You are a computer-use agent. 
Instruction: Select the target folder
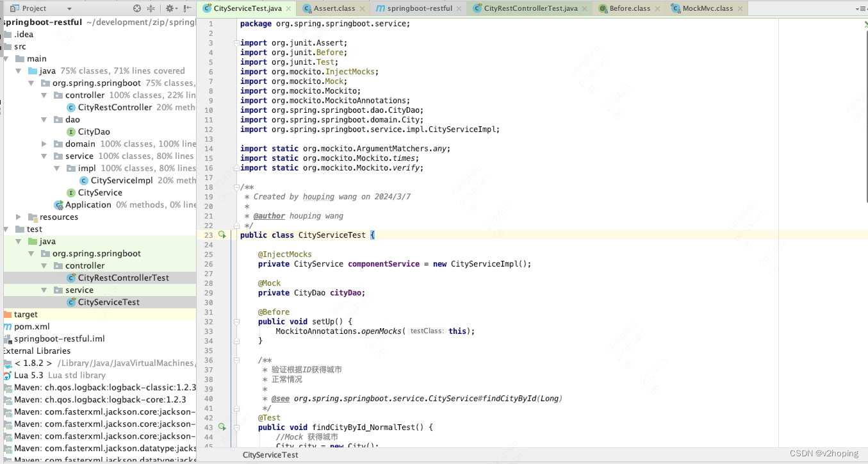pyautogui.click(x=26, y=315)
